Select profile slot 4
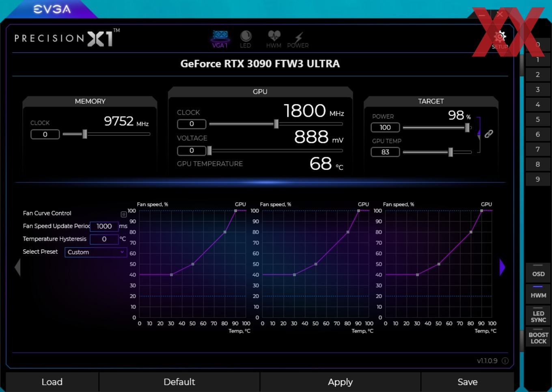 tap(538, 105)
